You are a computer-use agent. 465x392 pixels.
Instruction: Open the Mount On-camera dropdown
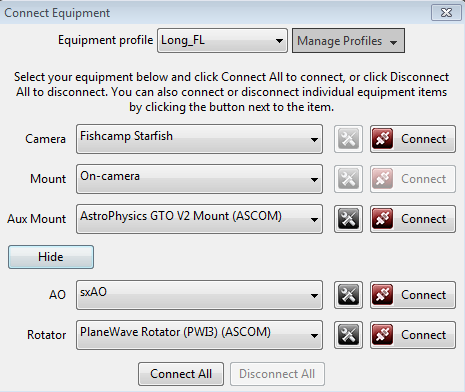pos(199,179)
